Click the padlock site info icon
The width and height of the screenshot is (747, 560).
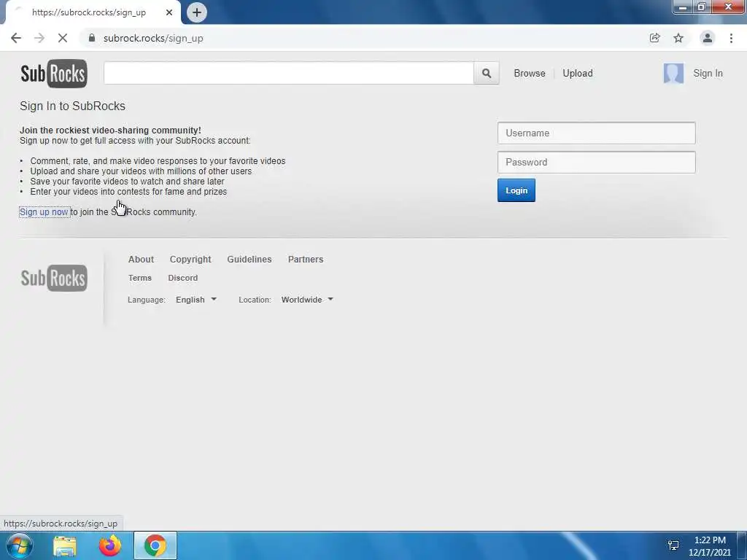(x=92, y=38)
